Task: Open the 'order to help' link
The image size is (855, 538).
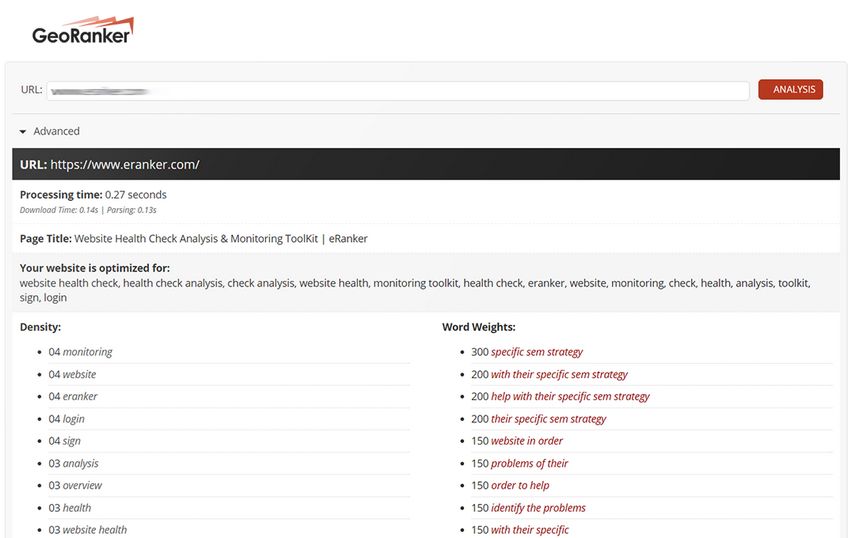Action: pos(520,485)
